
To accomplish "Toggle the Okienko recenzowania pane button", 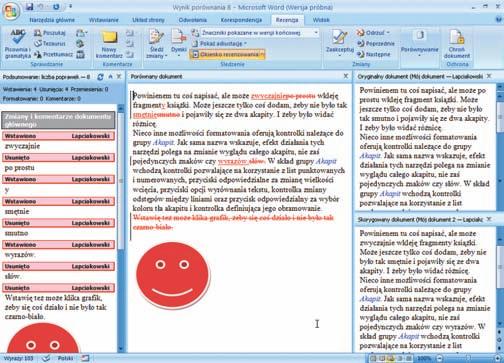I will (227, 54).
